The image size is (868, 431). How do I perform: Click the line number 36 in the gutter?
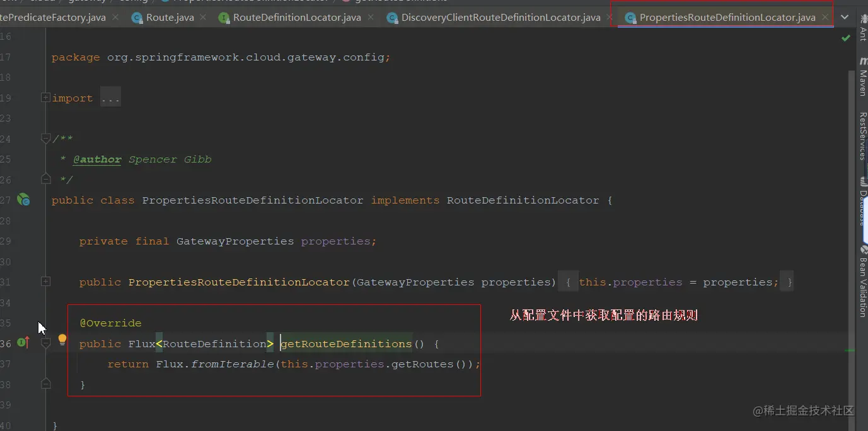[6, 343]
